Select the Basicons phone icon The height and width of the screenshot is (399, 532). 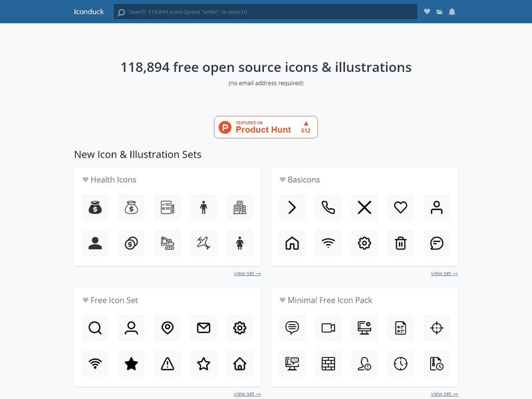click(328, 207)
